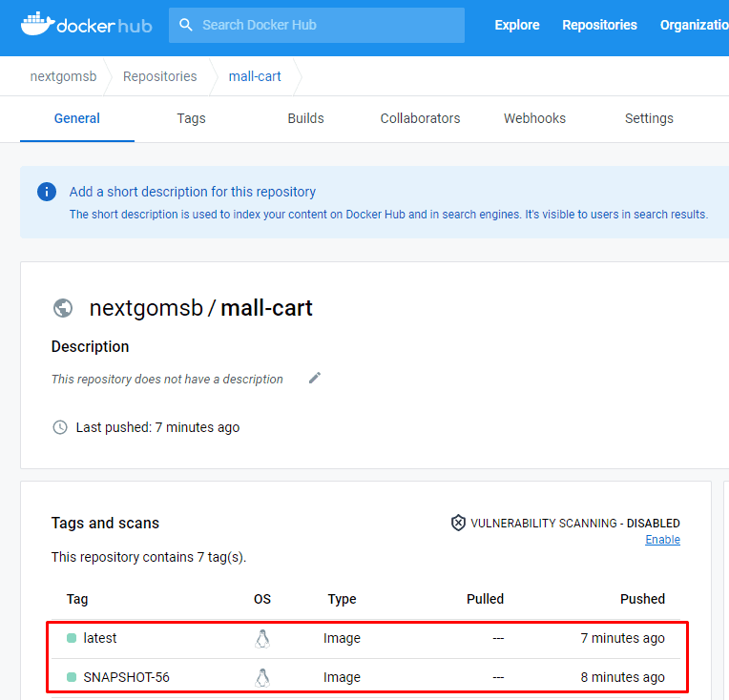
Task: Open Repositories in the top navigation
Action: point(599,25)
